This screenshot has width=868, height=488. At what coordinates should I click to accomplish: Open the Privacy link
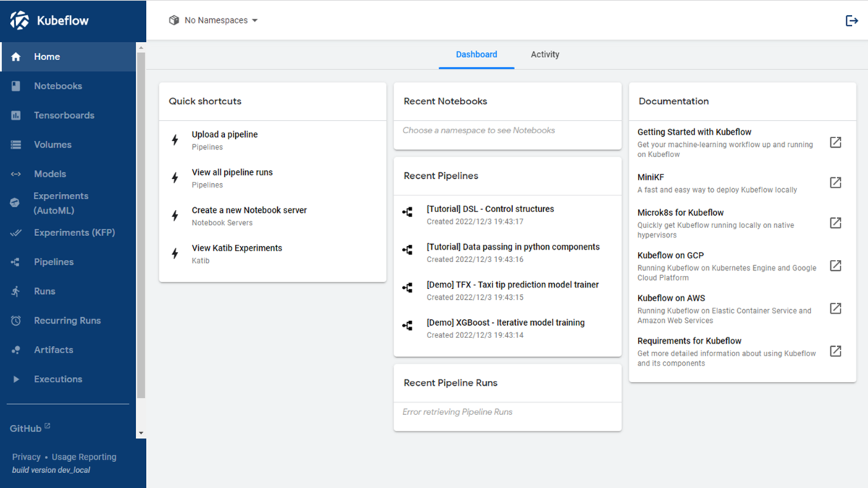26,457
